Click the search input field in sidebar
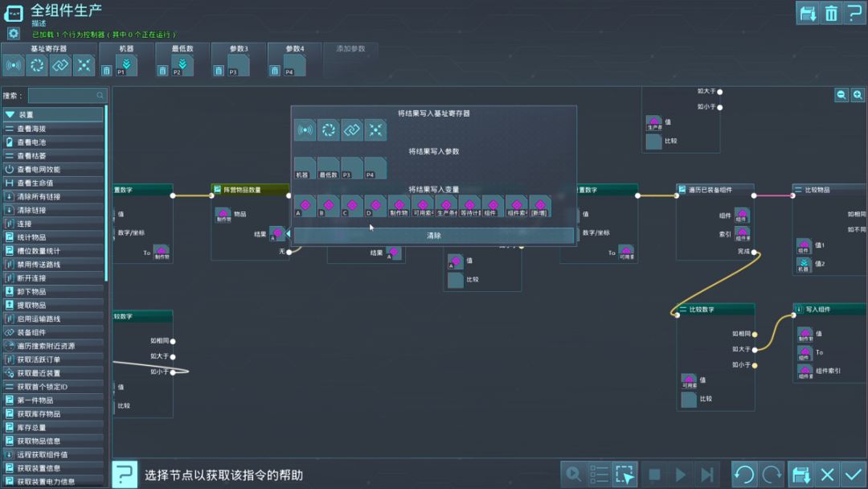868x489 pixels. [67, 95]
